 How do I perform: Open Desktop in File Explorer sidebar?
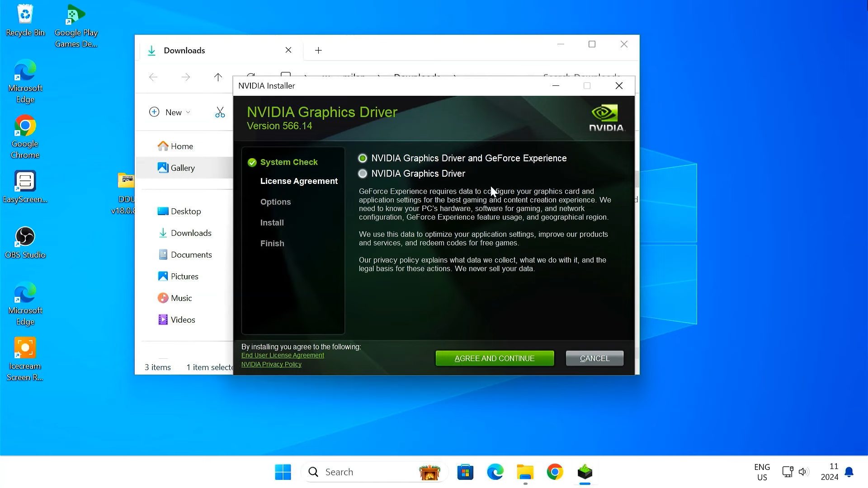click(179, 211)
